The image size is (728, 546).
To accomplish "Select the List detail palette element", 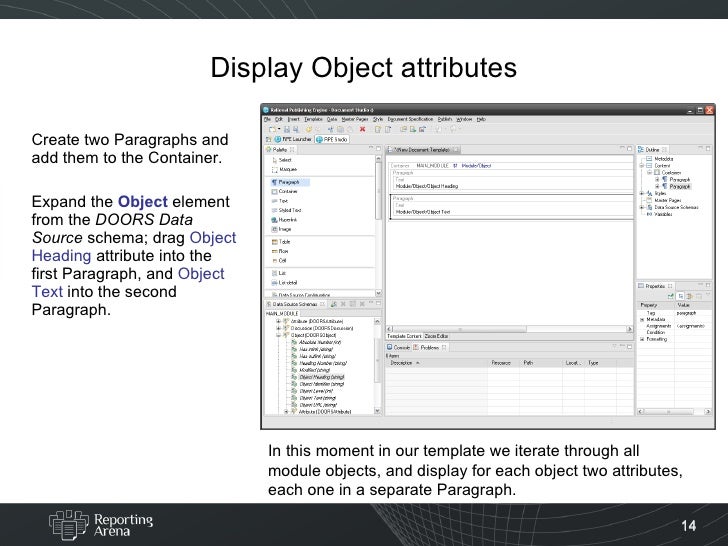I will coord(289,282).
